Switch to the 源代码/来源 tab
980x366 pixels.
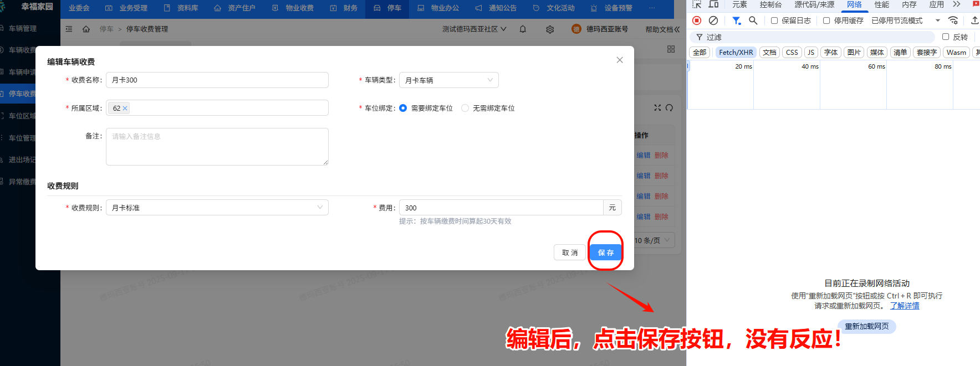(814, 4)
